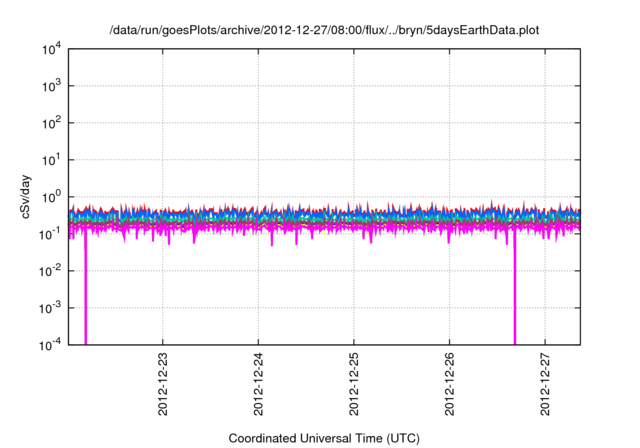Click the 2012-12-25 date tick label
Image resolution: width=640 pixels, height=448 pixels.
point(354,384)
